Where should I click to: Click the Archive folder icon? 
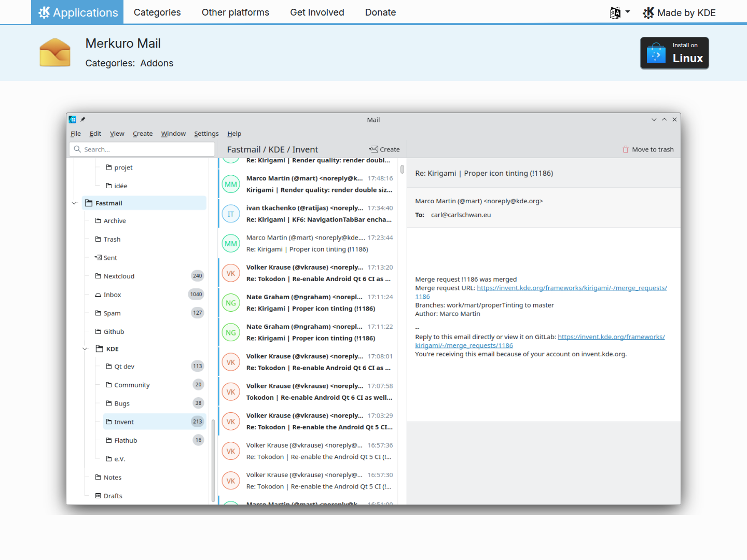click(98, 220)
